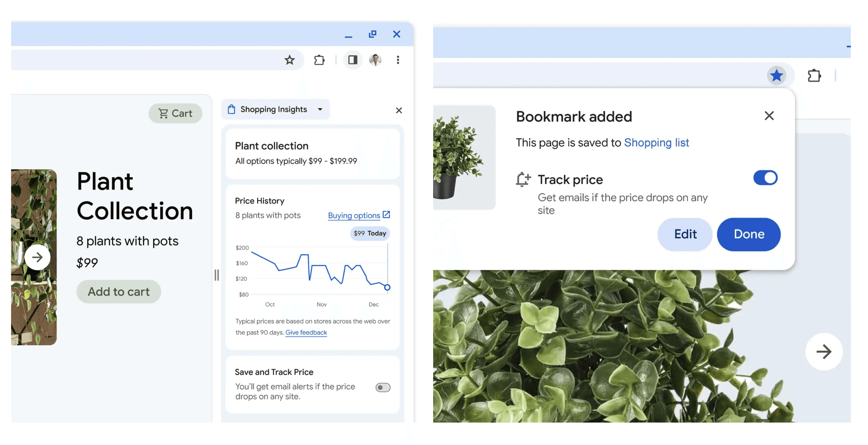Click the Edit bookmark button

pyautogui.click(x=685, y=234)
